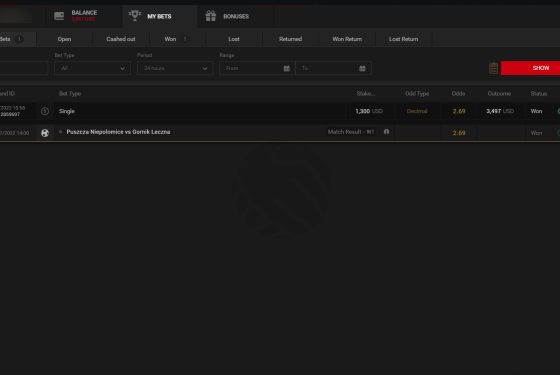Screen dimensions: 560x375
Task: Click the Odd Type column header
Action: point(417,94)
